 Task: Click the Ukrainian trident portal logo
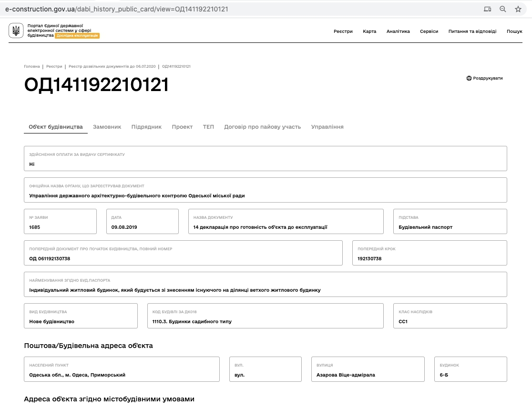[16, 31]
